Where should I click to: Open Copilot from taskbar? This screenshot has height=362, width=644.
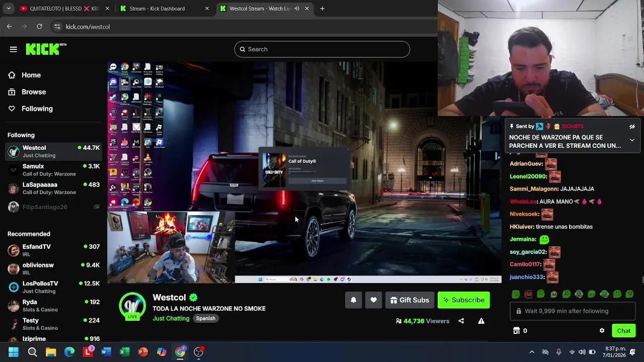coord(162,352)
